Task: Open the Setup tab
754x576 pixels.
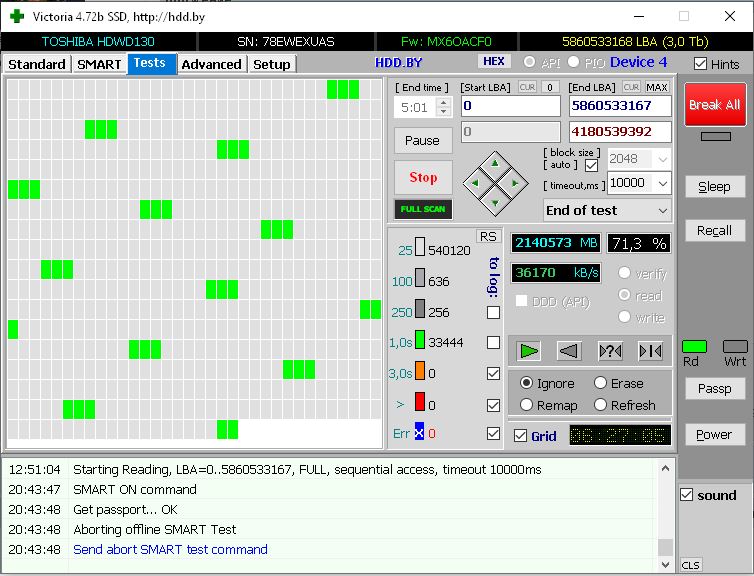Action: (x=272, y=64)
